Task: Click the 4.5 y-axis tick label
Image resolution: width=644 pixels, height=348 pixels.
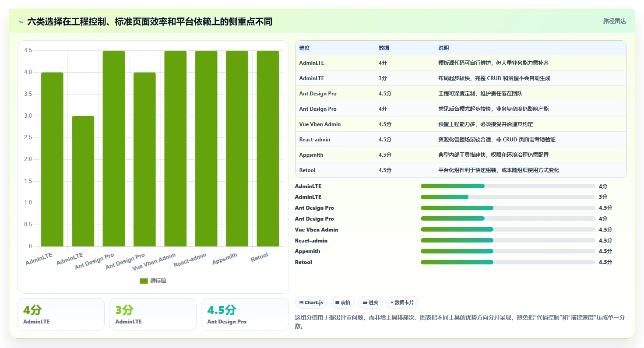Action: click(x=28, y=50)
